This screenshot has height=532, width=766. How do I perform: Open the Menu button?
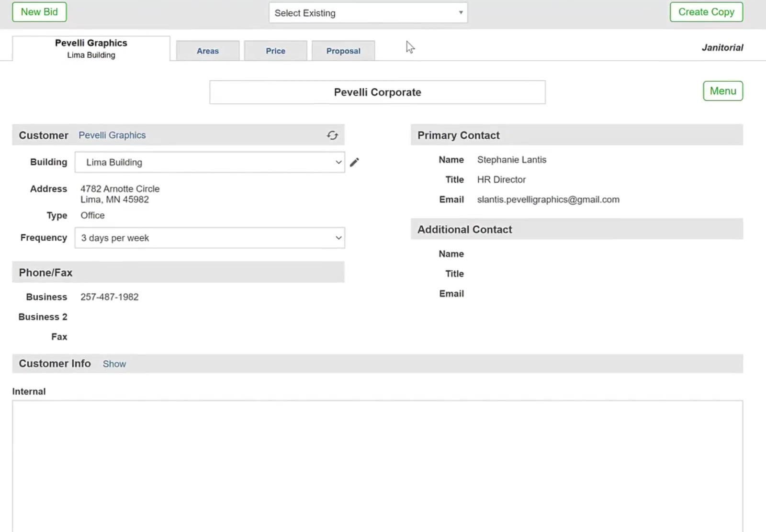pos(723,91)
